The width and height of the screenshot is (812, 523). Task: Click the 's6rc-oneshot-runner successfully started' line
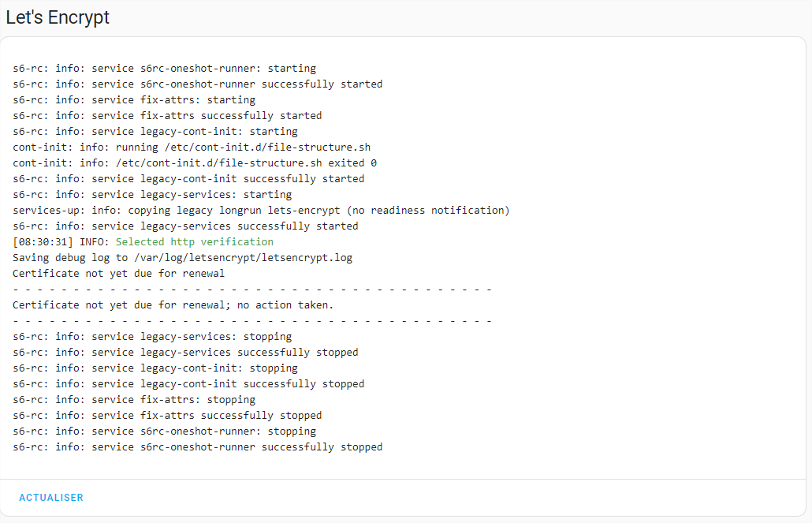(x=197, y=84)
